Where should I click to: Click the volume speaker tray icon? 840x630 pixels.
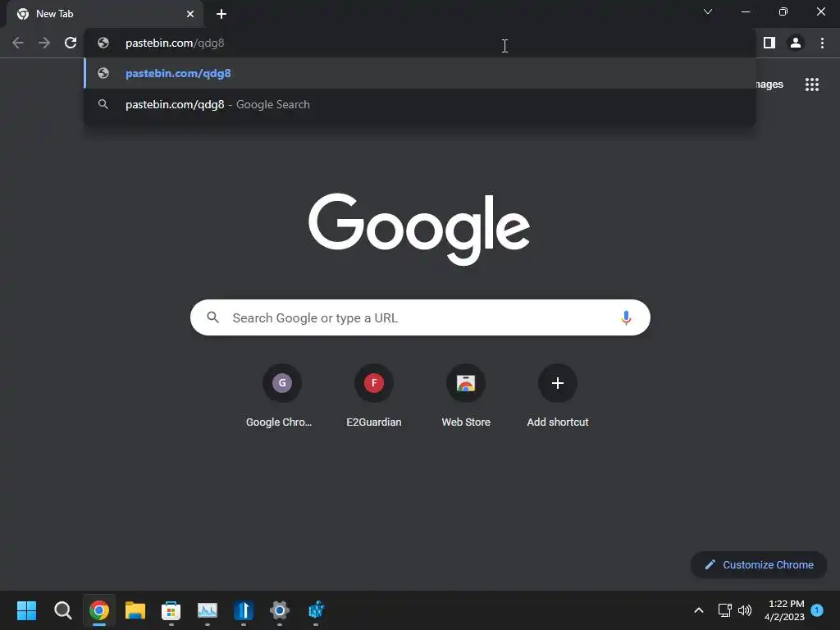click(x=745, y=610)
